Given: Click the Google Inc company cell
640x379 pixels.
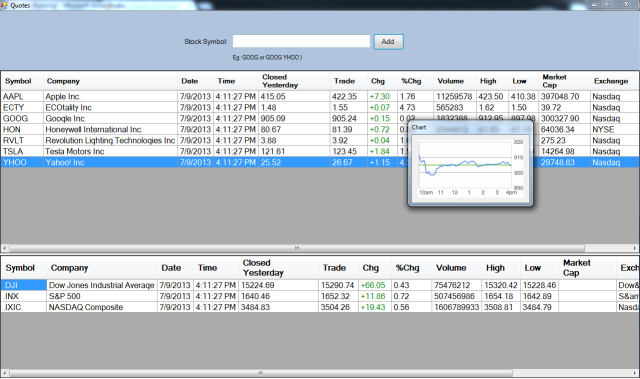Looking at the screenshot, I should click(111, 119).
